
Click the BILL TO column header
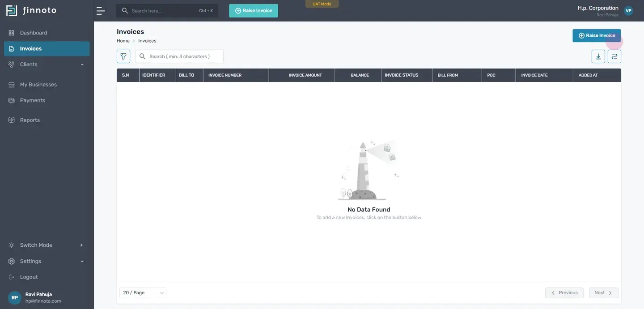pos(190,75)
